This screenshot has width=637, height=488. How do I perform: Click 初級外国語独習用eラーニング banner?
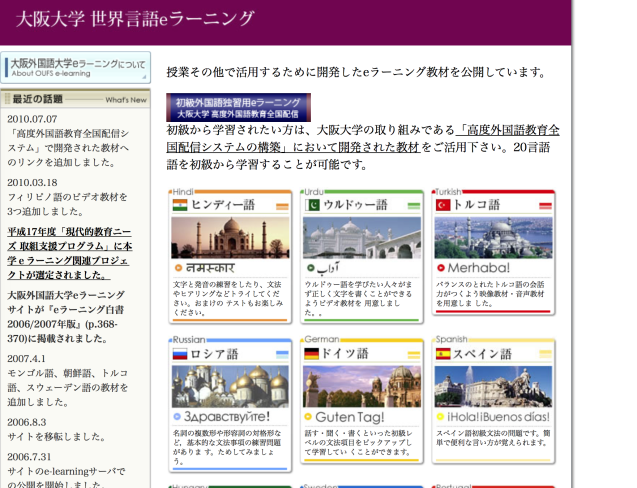(238, 107)
